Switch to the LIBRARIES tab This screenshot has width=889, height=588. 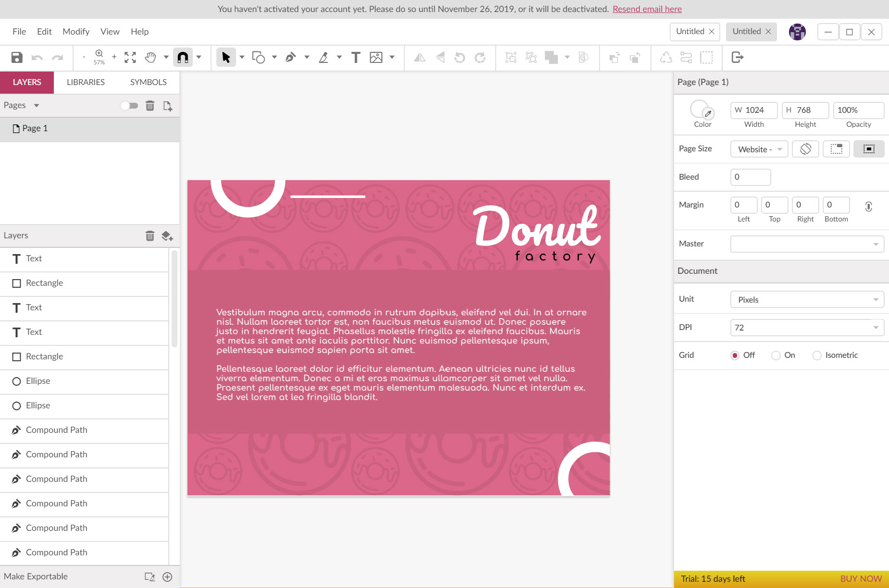[x=86, y=82]
